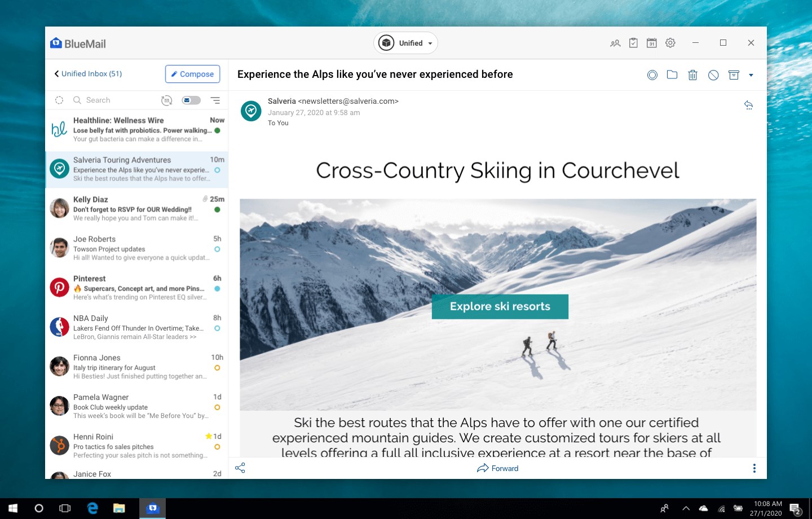Toggle read status dot on Healthline email
812x519 pixels.
(x=217, y=130)
